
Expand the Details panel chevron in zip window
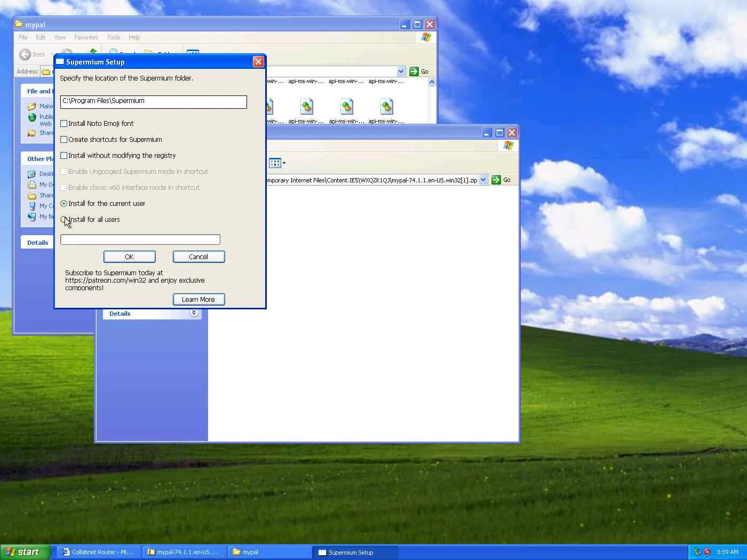pyautogui.click(x=194, y=313)
